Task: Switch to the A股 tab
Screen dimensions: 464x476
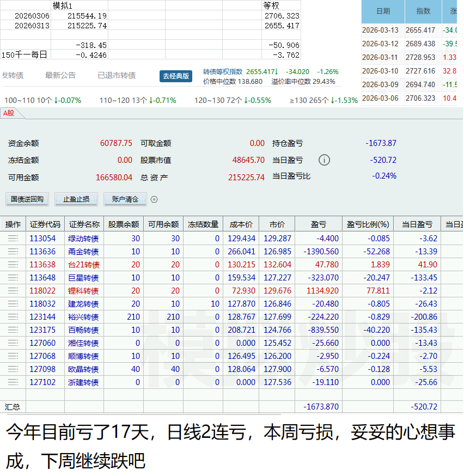Action: click(9, 113)
